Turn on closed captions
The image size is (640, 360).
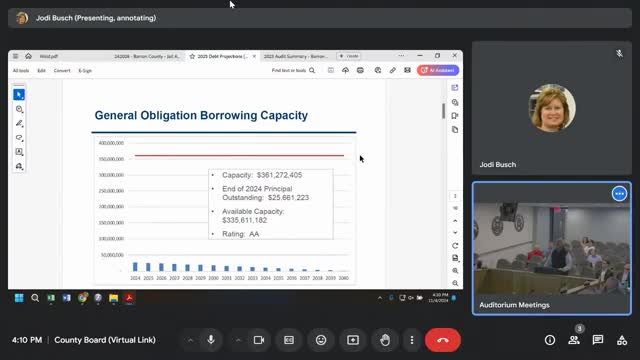pyautogui.click(x=289, y=340)
